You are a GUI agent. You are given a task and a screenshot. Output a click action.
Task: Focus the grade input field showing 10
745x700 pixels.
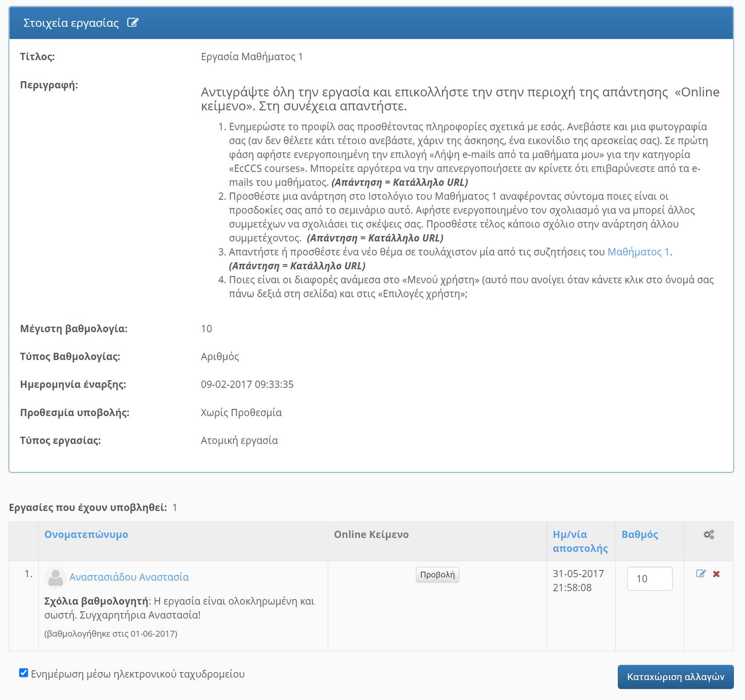(649, 578)
